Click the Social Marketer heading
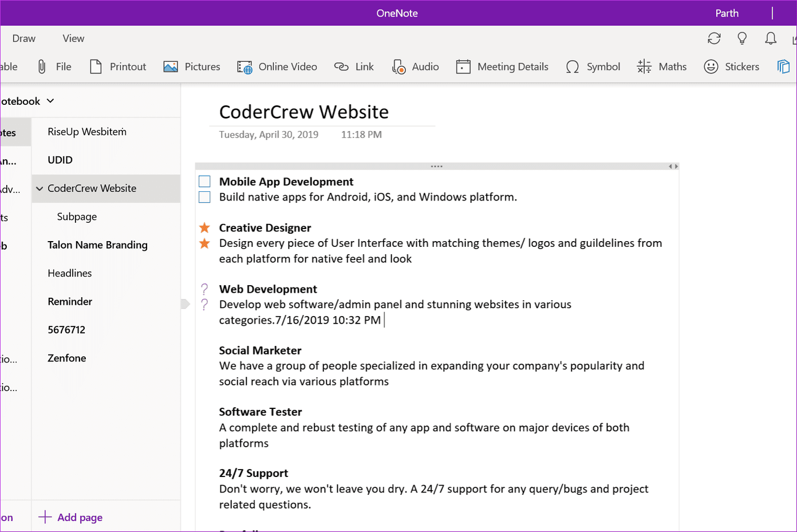 click(x=260, y=350)
